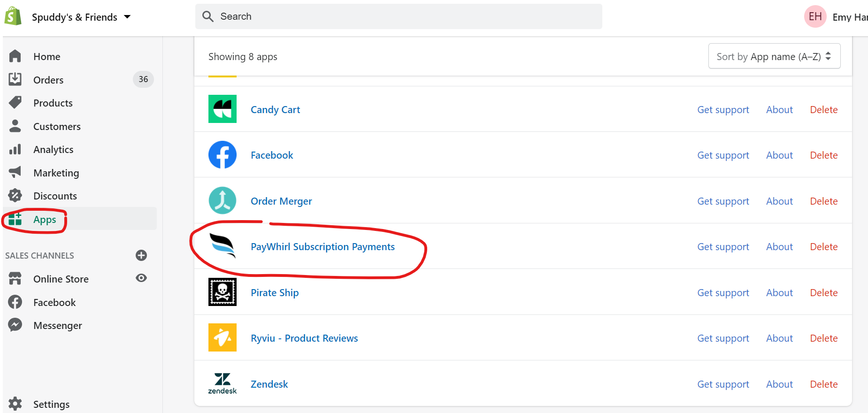Open the Candy Cart app icon
This screenshot has width=868, height=413.
(222, 109)
